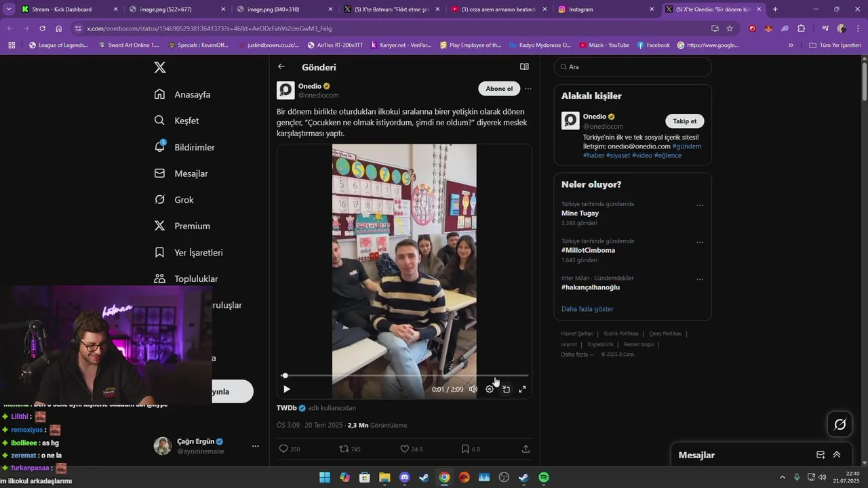Image resolution: width=868 pixels, height=488 pixels.
Task: Click Abone ol button on the post
Action: 499,89
